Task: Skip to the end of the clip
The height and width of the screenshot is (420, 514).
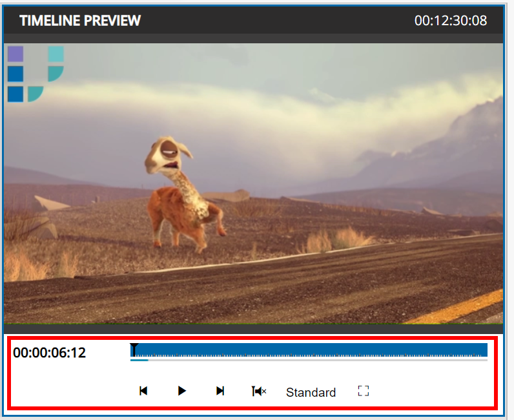Action: click(220, 391)
